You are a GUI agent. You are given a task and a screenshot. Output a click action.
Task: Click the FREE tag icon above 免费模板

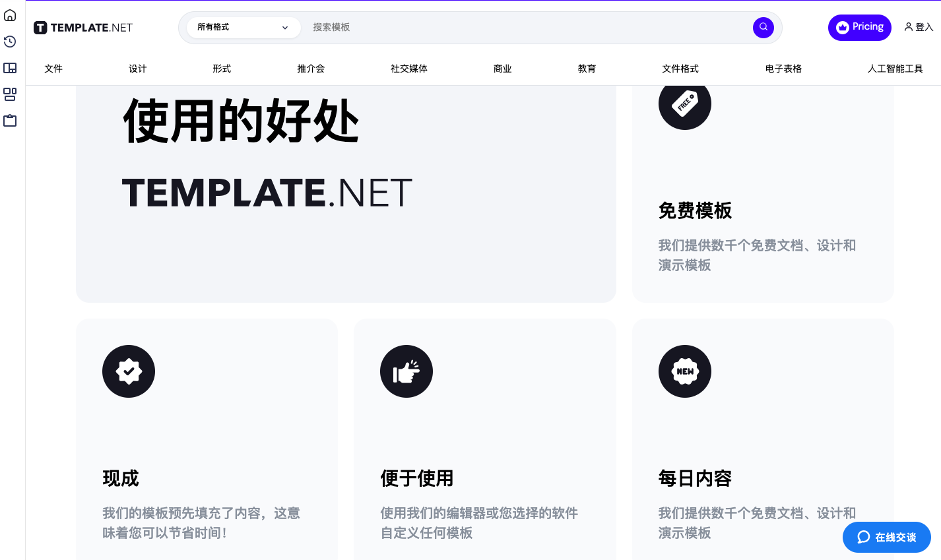[685, 104]
